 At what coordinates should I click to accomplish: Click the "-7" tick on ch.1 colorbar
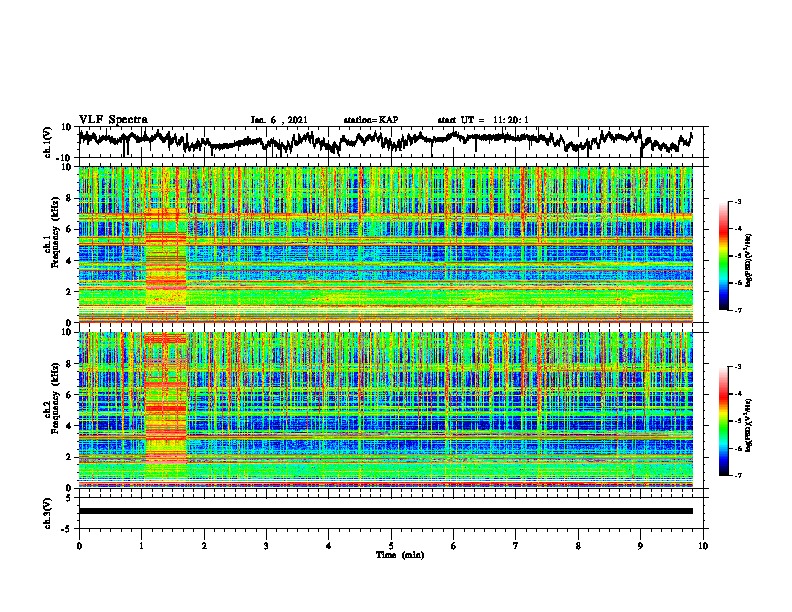pyautogui.click(x=737, y=310)
